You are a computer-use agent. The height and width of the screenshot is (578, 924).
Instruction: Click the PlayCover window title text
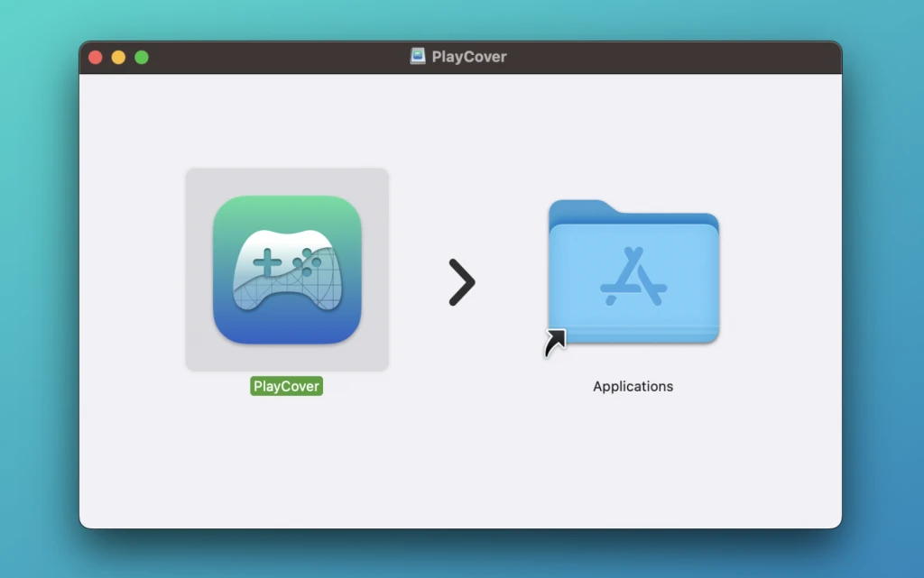click(469, 57)
